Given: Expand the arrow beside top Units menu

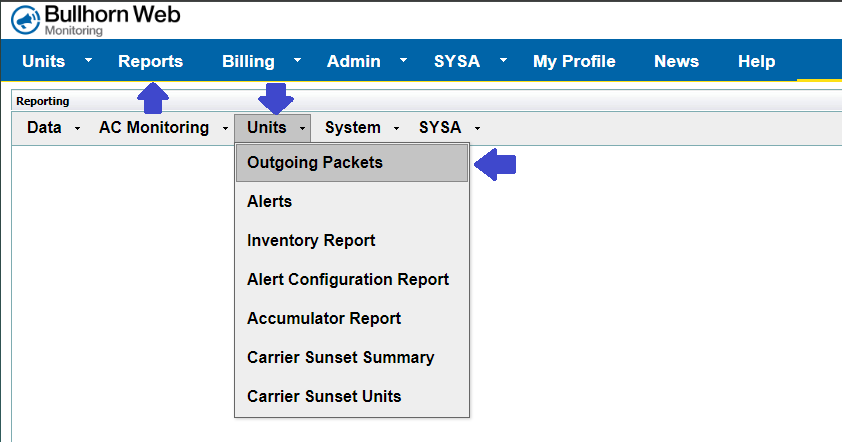Looking at the screenshot, I should (x=88, y=60).
